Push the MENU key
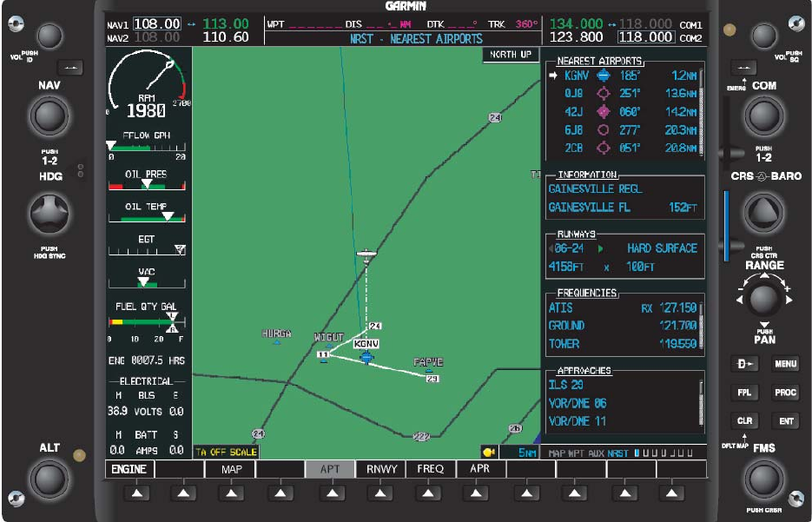The width and height of the screenshot is (812, 522). 785,364
